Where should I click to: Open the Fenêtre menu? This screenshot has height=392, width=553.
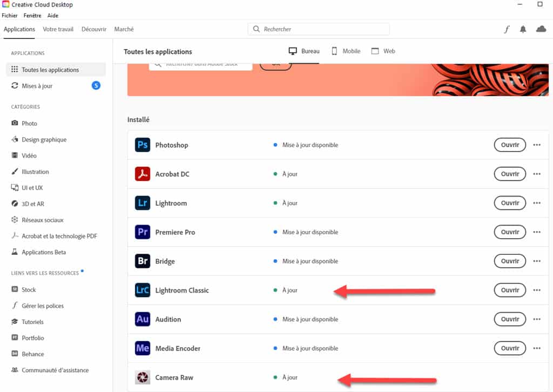pos(32,16)
